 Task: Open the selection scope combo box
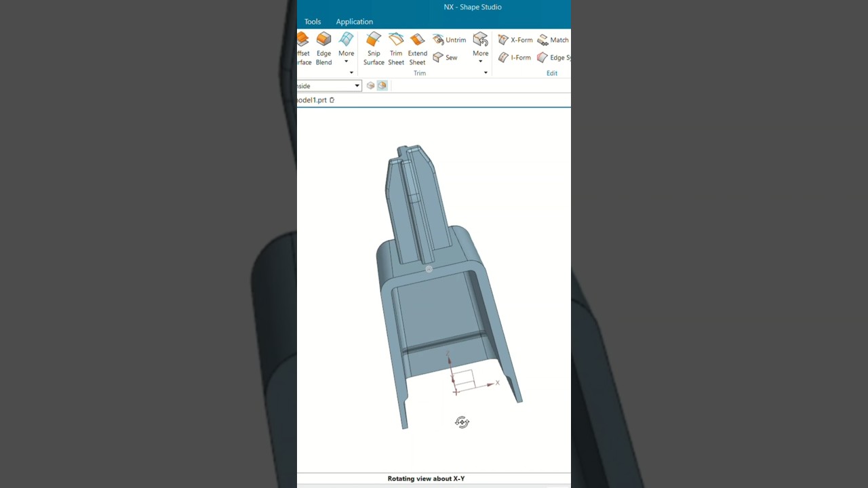click(329, 85)
